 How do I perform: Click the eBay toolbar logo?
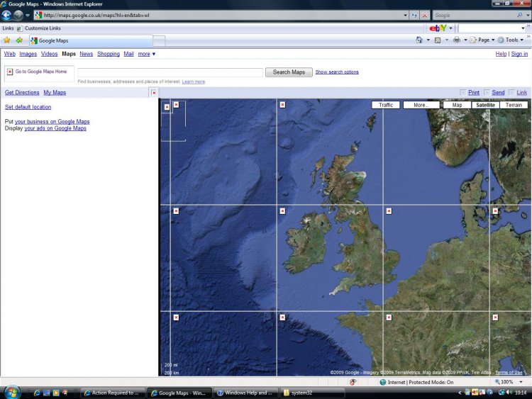pyautogui.click(x=438, y=28)
